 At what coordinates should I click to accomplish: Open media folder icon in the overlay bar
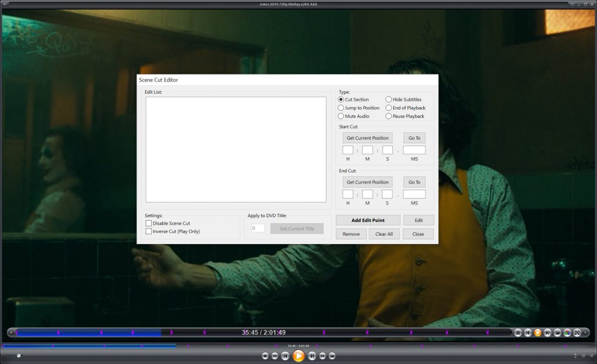point(557,333)
